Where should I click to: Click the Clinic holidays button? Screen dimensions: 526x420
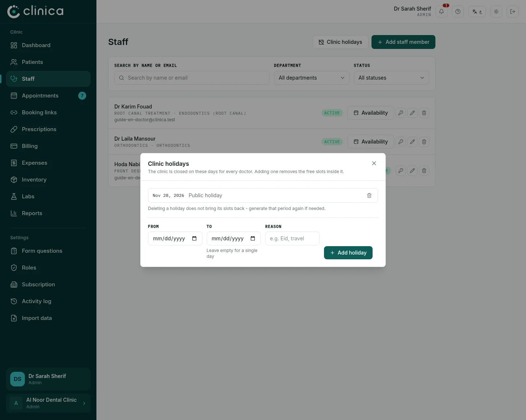pos(340,42)
